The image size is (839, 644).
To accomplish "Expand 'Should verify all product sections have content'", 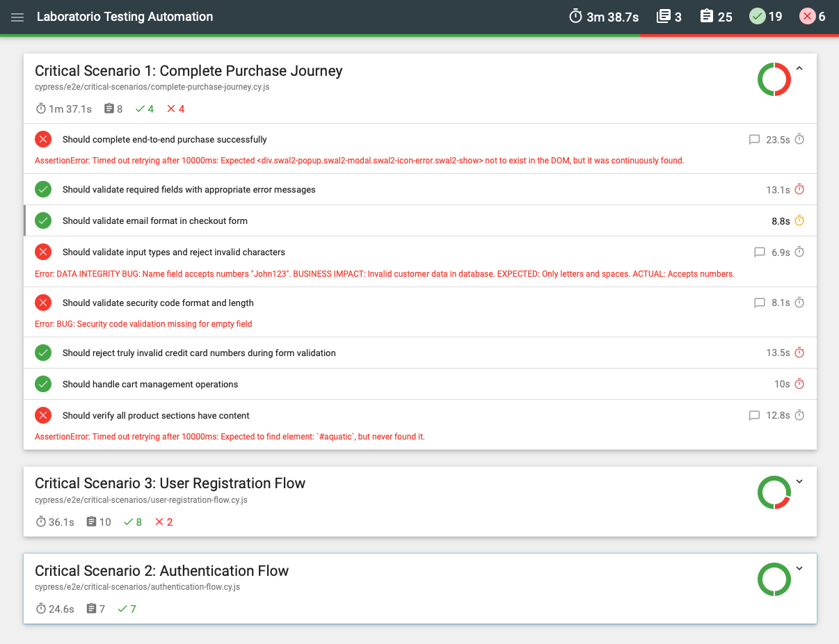I will (420, 425).
